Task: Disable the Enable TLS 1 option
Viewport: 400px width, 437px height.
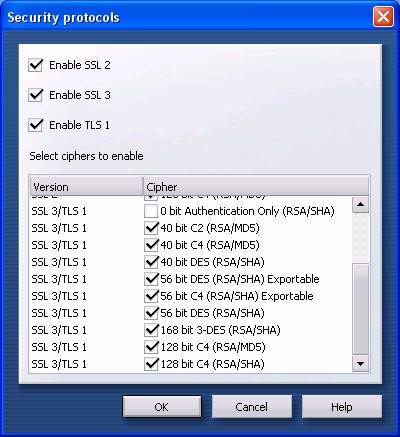Action: coord(35,125)
